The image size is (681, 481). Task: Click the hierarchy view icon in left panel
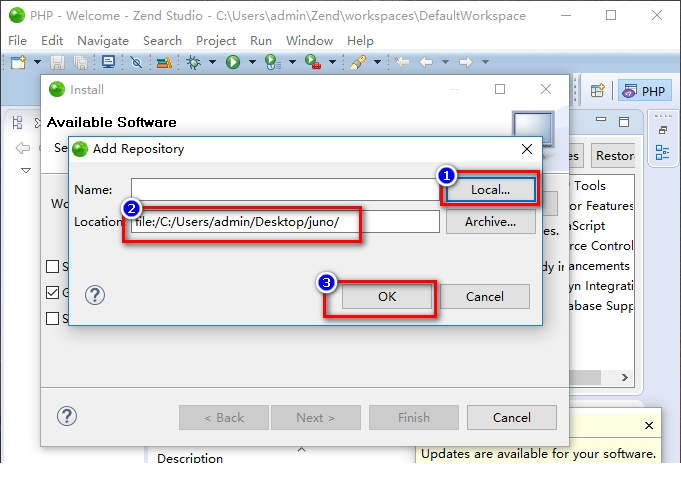tap(17, 122)
